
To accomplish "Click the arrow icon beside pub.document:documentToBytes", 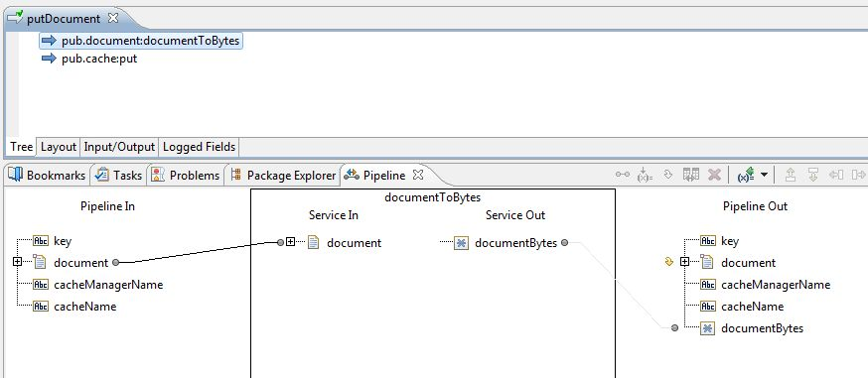I will (50, 41).
